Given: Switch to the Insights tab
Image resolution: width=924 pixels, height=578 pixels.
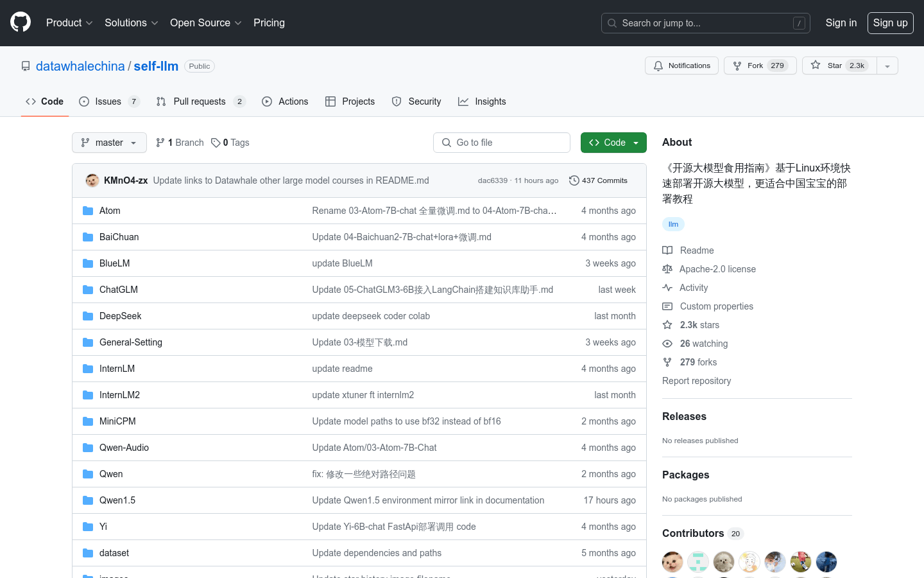Looking at the screenshot, I should (x=482, y=101).
